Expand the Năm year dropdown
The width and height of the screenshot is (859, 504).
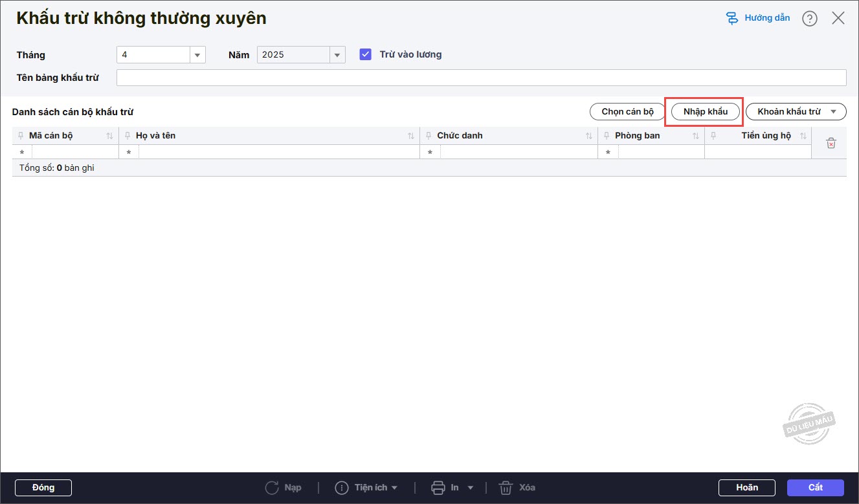[x=337, y=55]
